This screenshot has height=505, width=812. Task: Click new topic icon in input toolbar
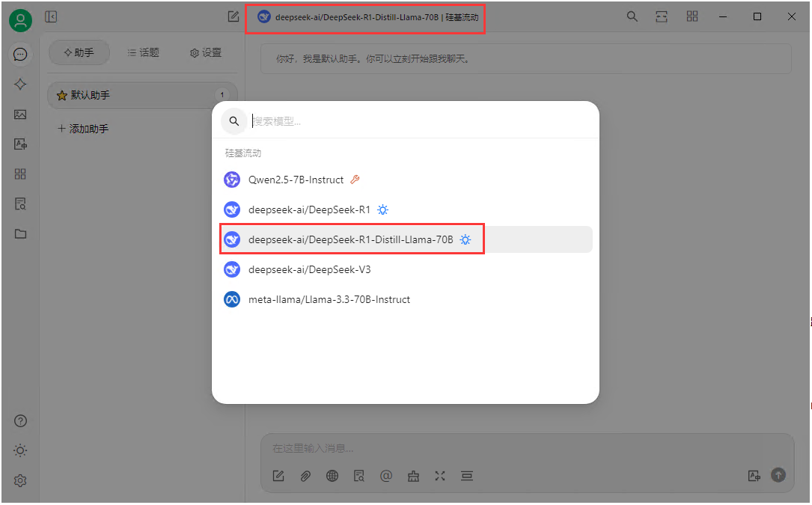tap(278, 476)
